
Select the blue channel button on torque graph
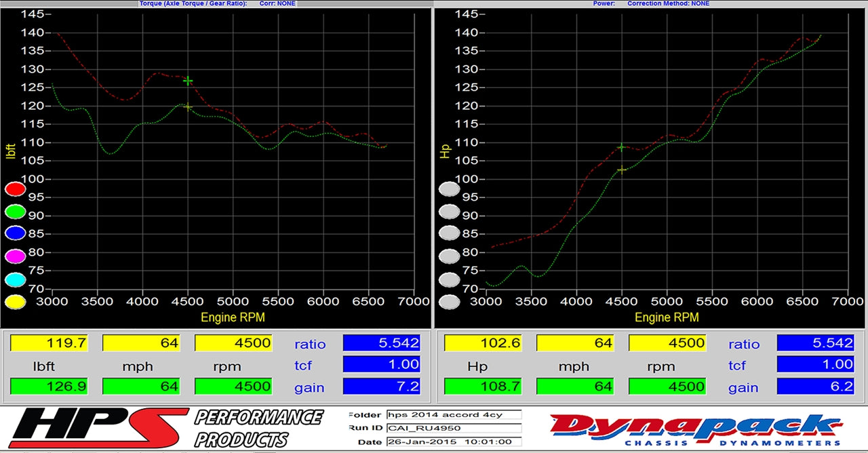coord(15,232)
